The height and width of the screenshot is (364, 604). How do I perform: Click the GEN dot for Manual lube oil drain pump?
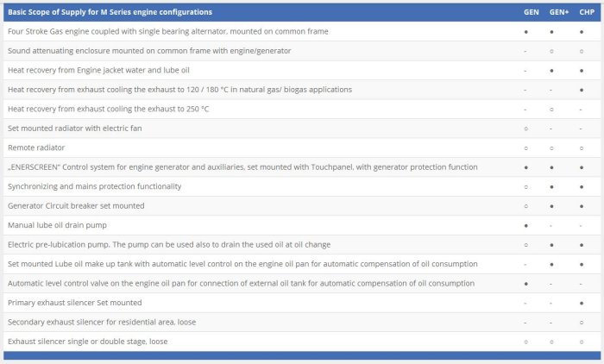click(x=525, y=225)
